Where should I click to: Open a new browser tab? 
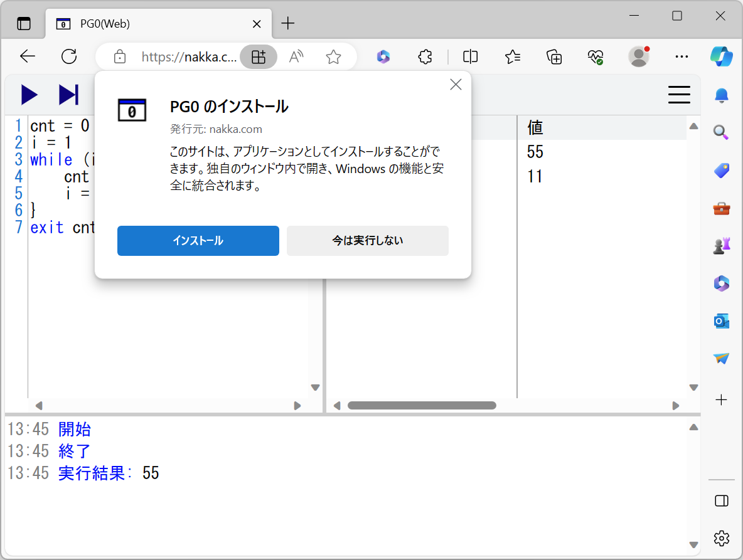point(287,23)
